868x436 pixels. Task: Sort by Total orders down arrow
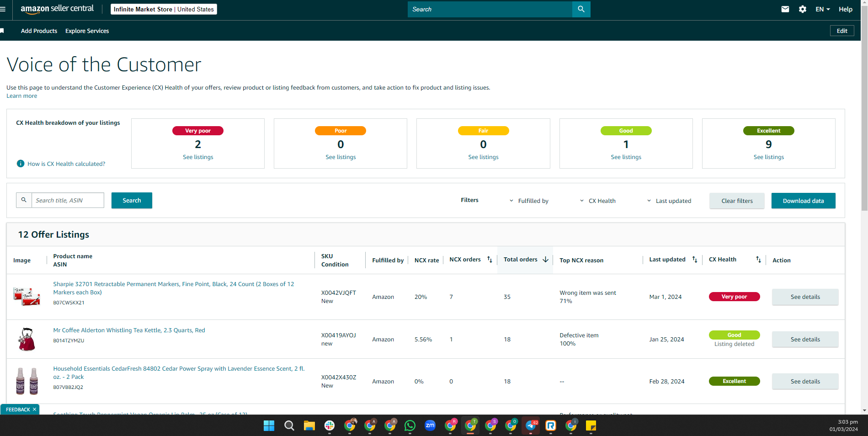click(545, 260)
